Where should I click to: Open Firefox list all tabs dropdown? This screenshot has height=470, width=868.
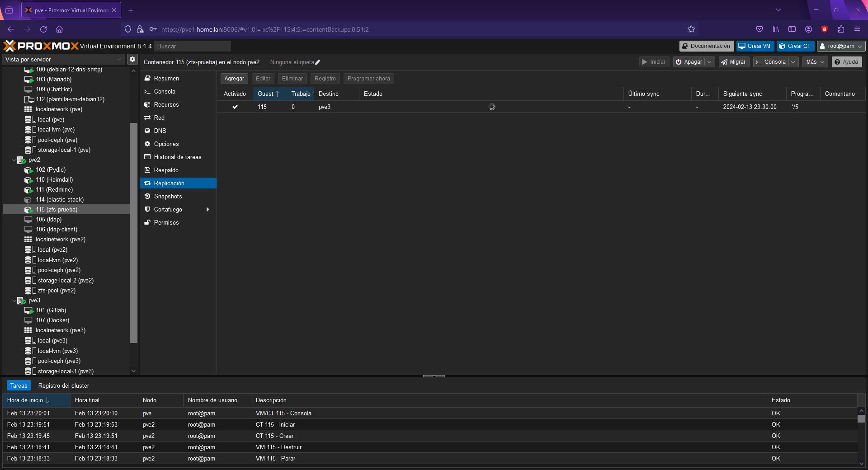coord(778,10)
